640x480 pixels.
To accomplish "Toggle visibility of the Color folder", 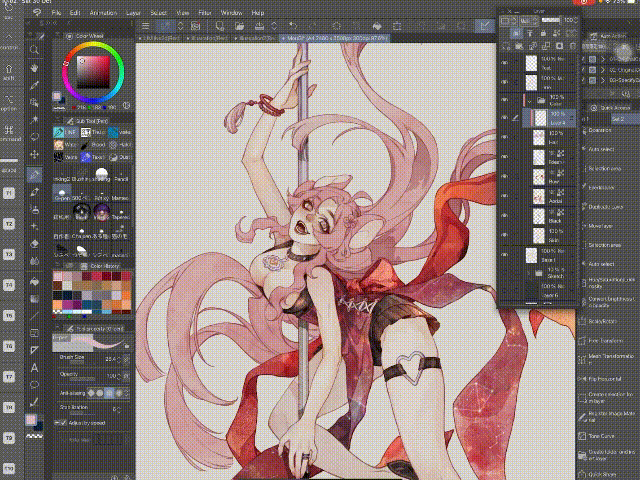I will coord(505,100).
